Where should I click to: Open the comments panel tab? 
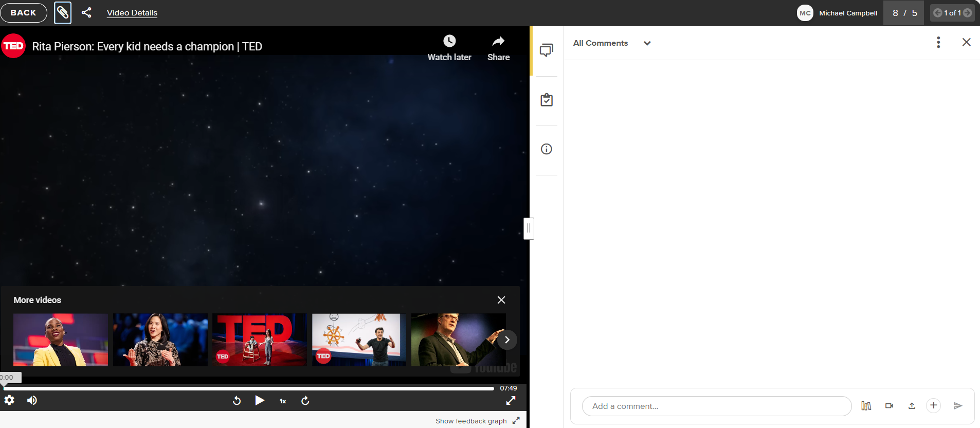[x=547, y=50]
